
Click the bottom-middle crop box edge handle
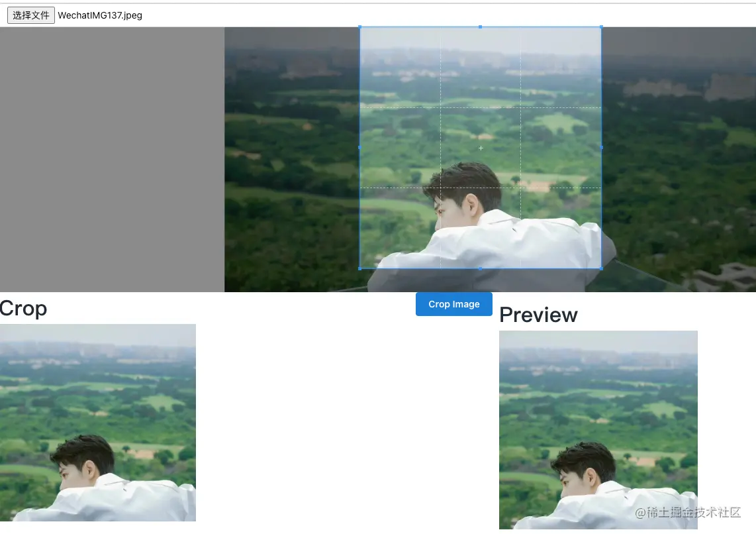[481, 268]
